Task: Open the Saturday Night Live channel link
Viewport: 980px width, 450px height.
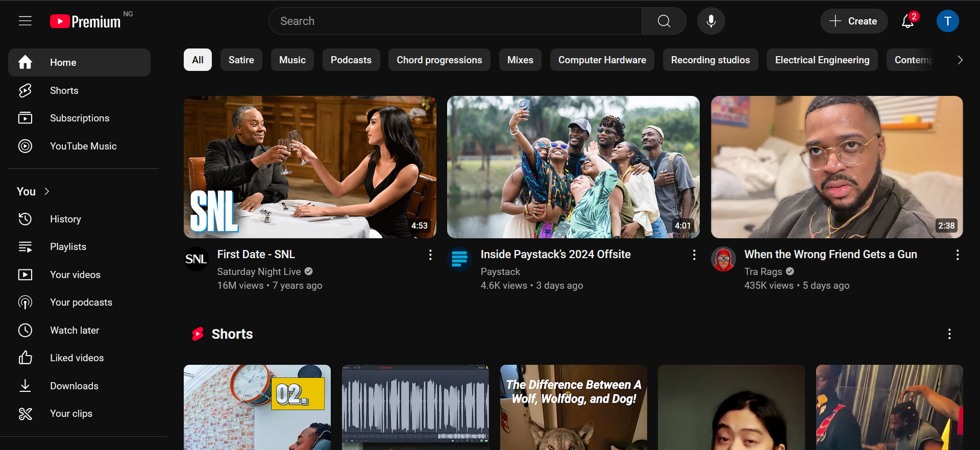Action: tap(259, 271)
